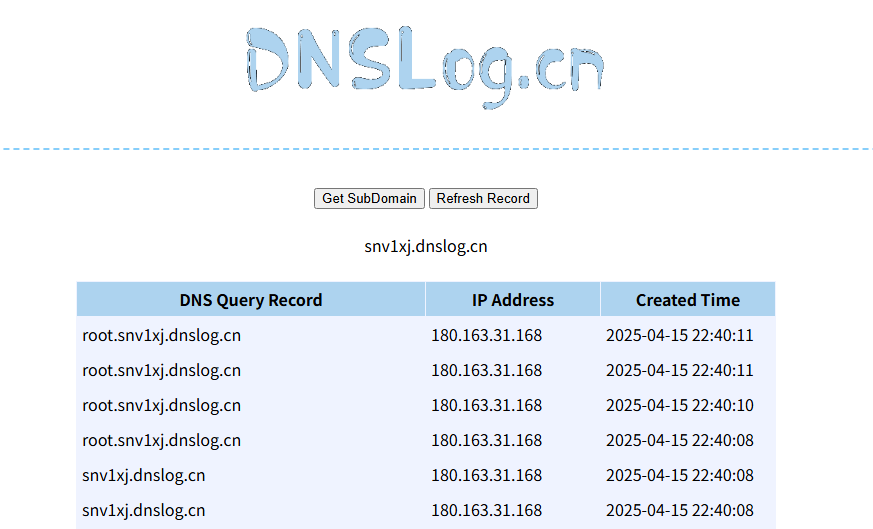The height and width of the screenshot is (529, 873).
Task: Select the root.snv1xj.dnslog.cn record created at 22:40:08
Action: click(162, 441)
